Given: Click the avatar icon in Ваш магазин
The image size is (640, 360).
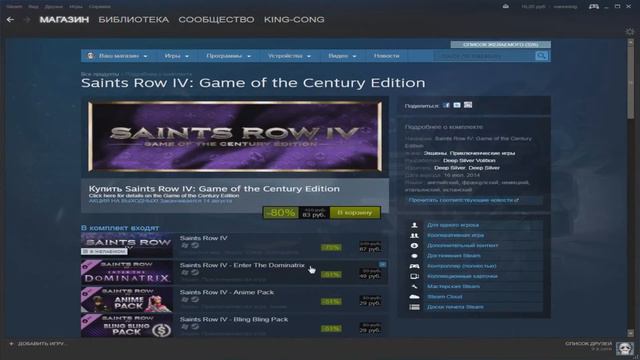Looking at the screenshot, I should 91,56.
